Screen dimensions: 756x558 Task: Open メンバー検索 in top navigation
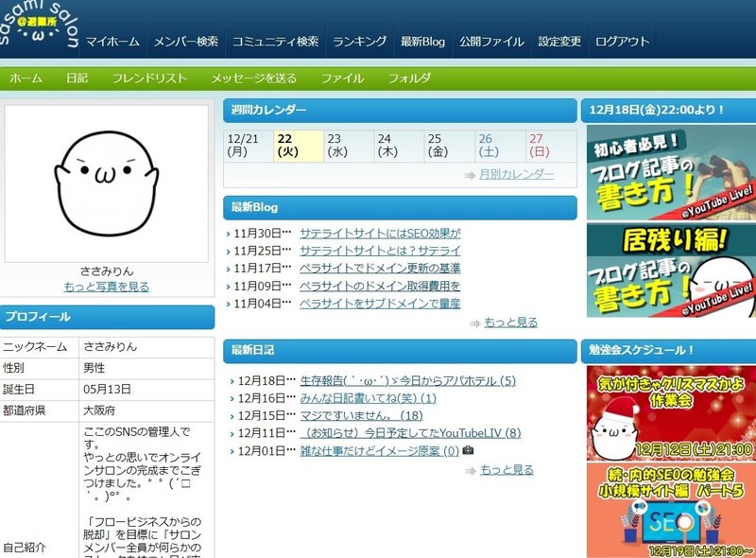[x=185, y=42]
